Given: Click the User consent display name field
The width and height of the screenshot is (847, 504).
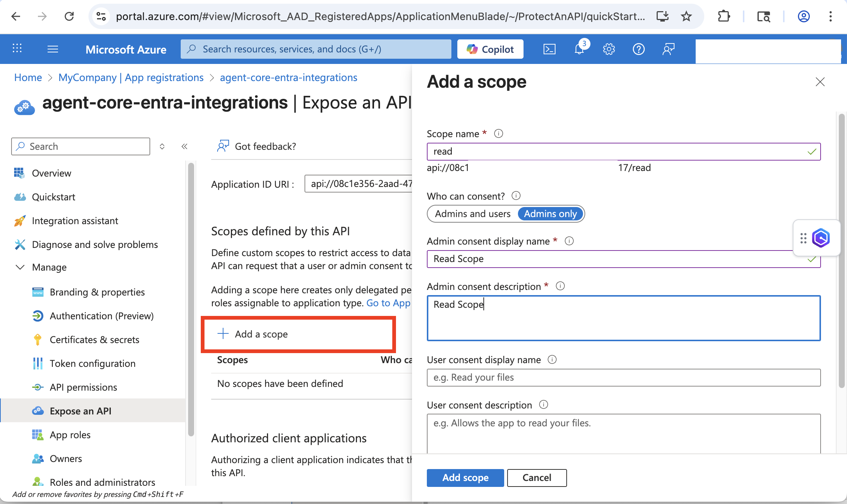Looking at the screenshot, I should pyautogui.click(x=624, y=378).
